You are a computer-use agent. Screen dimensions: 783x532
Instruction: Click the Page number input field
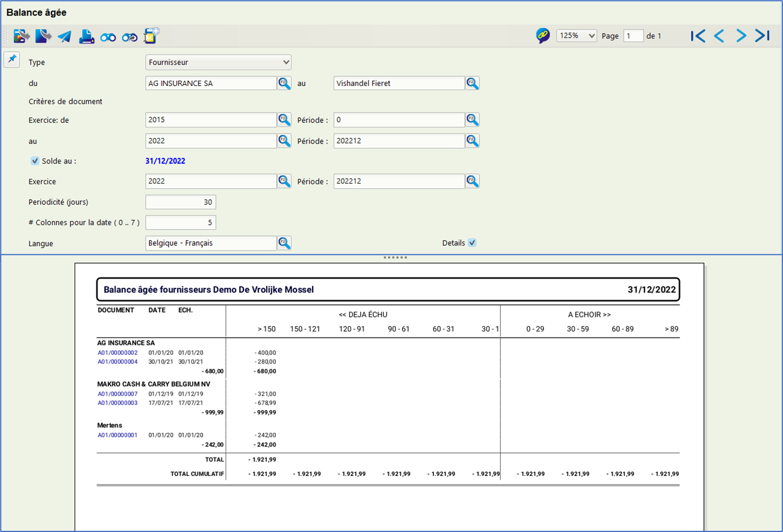(633, 36)
